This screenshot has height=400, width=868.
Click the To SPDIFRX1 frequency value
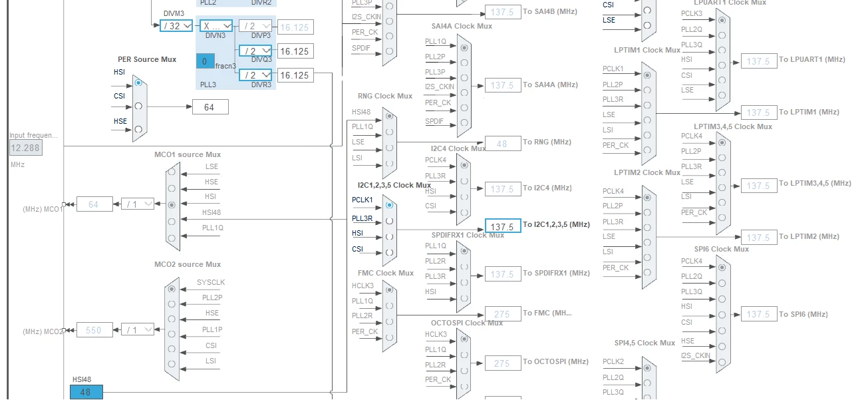503,274
